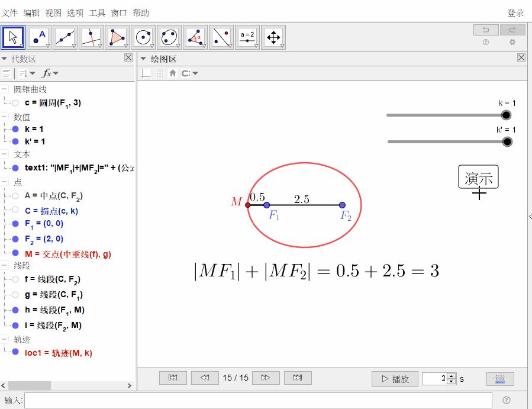Select the Polygon tool
Image resolution: width=532 pixels, height=409 pixels.
click(x=117, y=37)
